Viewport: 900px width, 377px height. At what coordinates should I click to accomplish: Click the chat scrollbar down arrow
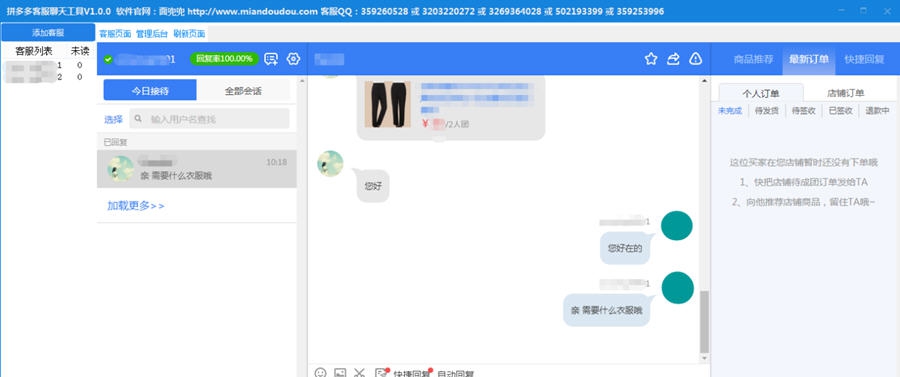[705, 359]
